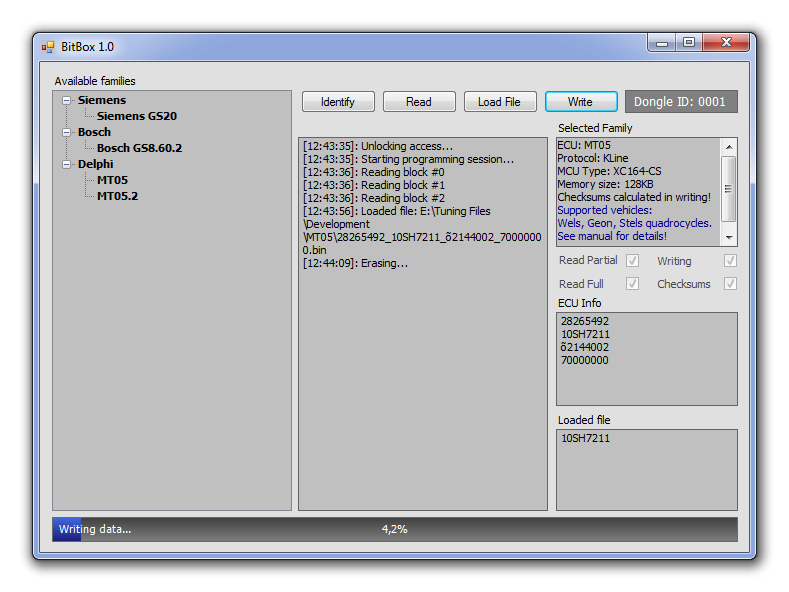Click the Writing data progress bar
The image size is (789, 592).
click(395, 529)
